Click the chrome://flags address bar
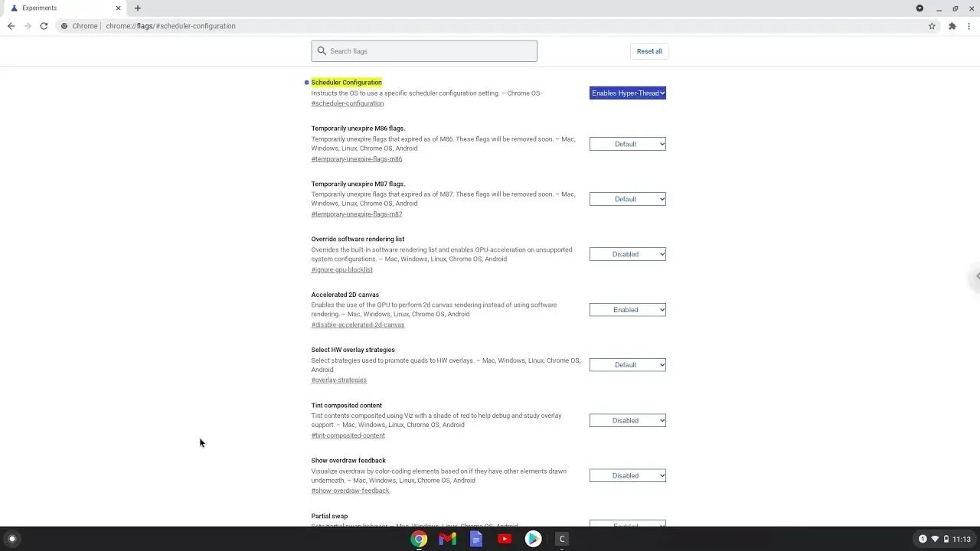The image size is (980, 551). click(490, 26)
